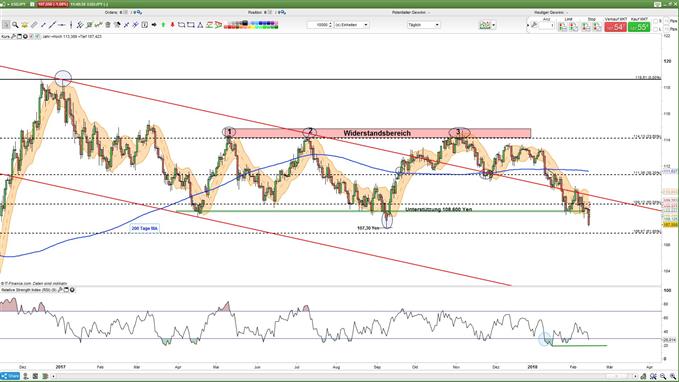Viewport: 679px width, 382px height.
Task: Click the trash can delete tool
Action: click(108, 25)
